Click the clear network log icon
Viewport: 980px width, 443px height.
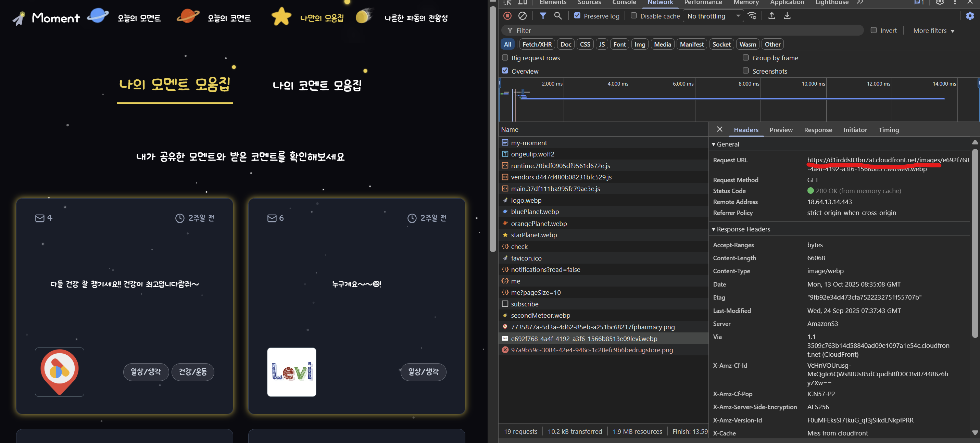point(522,16)
